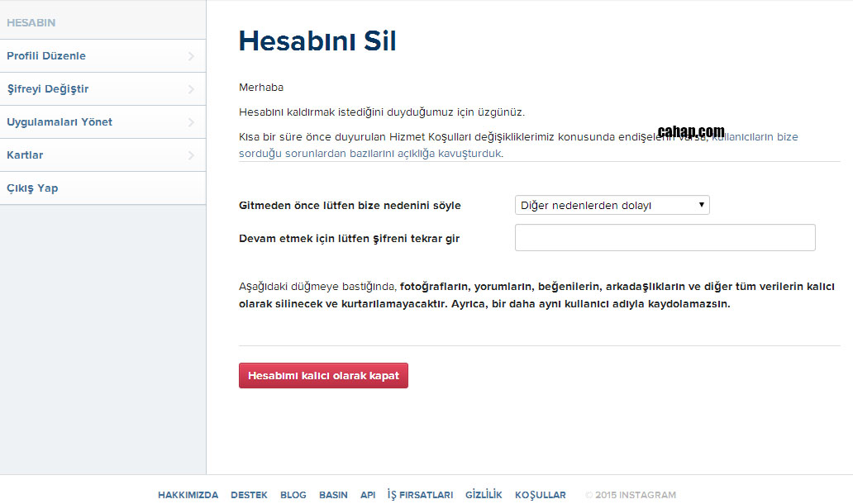Open the HAKKIMIZDA footer link
Screen dimensions: 853x504
point(188,495)
